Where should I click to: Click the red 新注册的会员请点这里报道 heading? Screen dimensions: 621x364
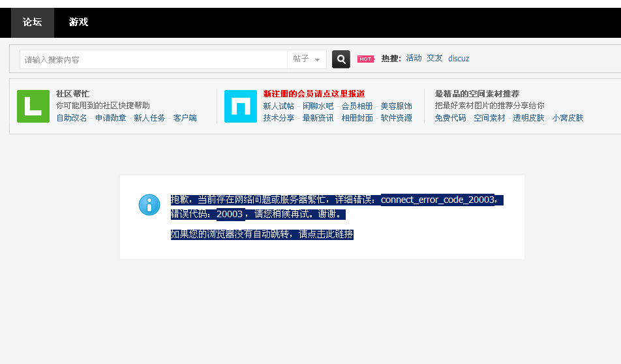pos(314,94)
